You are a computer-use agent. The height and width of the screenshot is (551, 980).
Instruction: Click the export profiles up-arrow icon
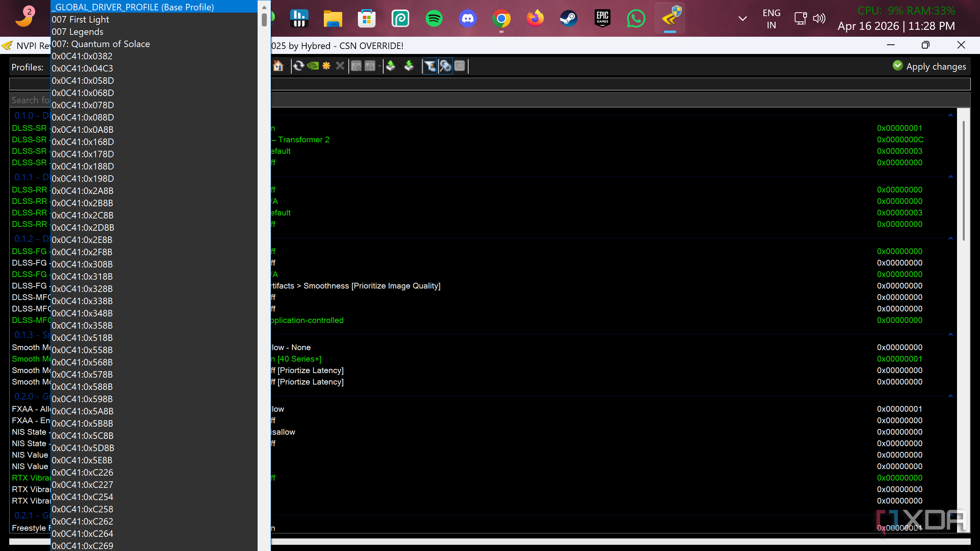pos(390,66)
